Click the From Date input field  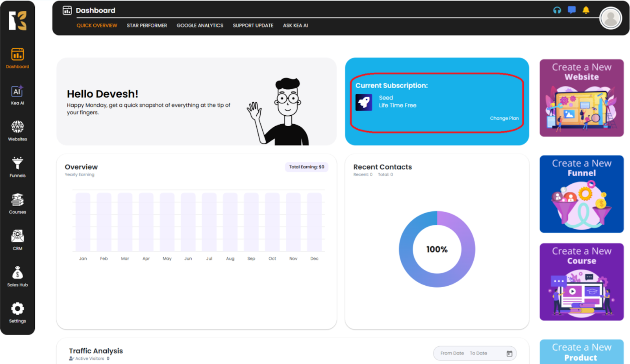tap(452, 353)
